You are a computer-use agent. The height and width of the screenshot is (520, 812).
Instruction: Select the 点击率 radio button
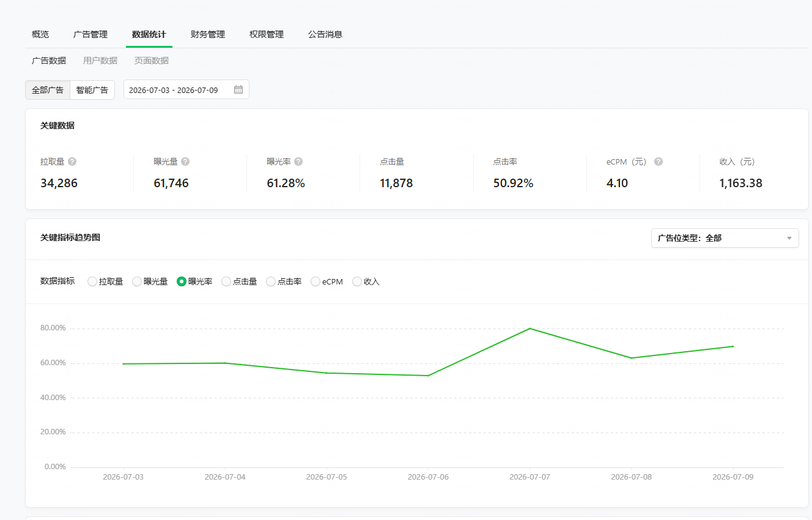point(271,281)
